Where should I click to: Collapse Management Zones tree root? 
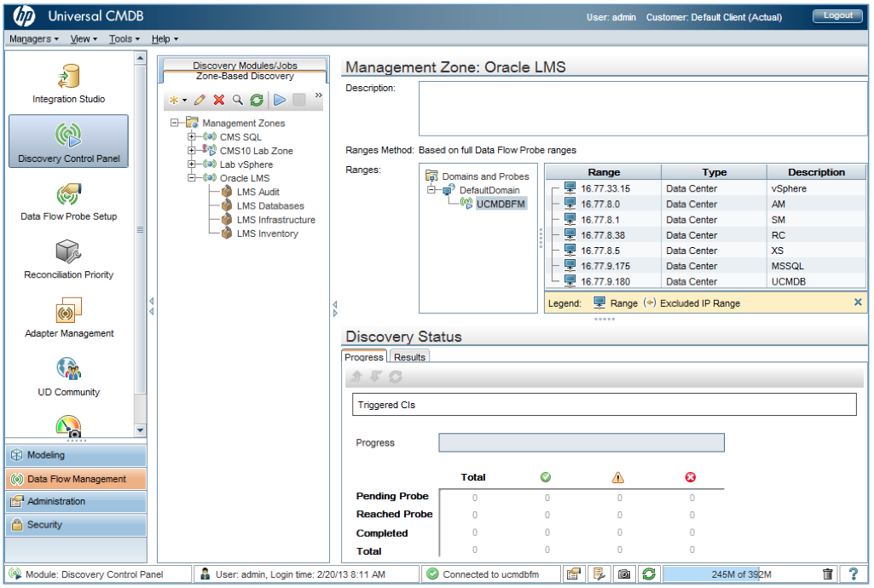point(175,123)
